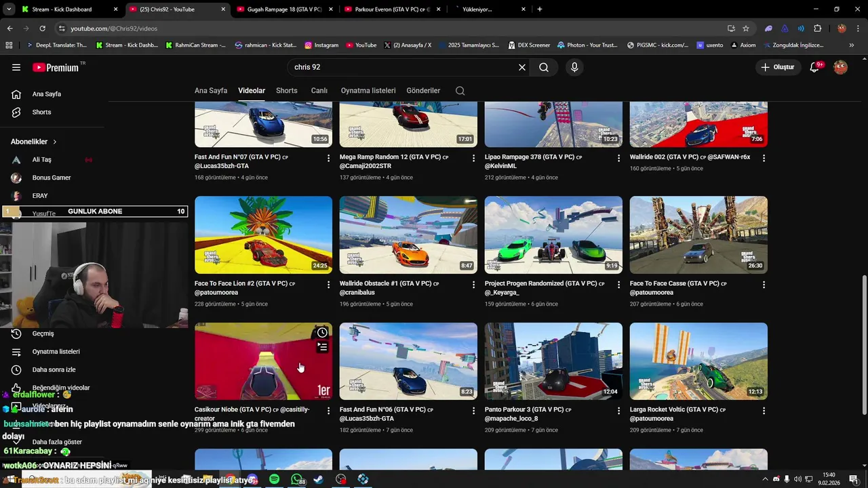The height and width of the screenshot is (488, 868).
Task: Open the Chrome three-dot menu
Action: (x=858, y=28)
